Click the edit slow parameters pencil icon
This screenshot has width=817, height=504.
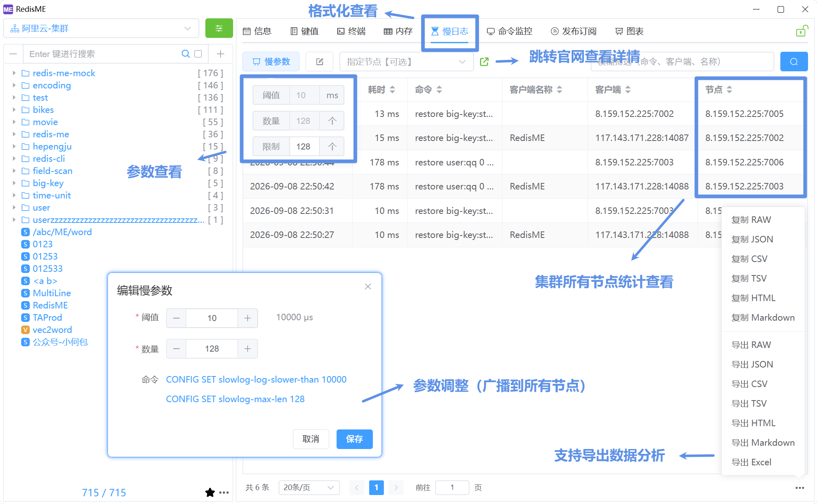319,62
